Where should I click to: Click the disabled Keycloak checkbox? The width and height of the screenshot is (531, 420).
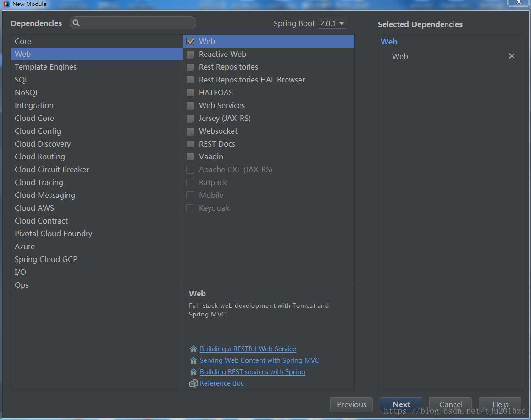190,208
